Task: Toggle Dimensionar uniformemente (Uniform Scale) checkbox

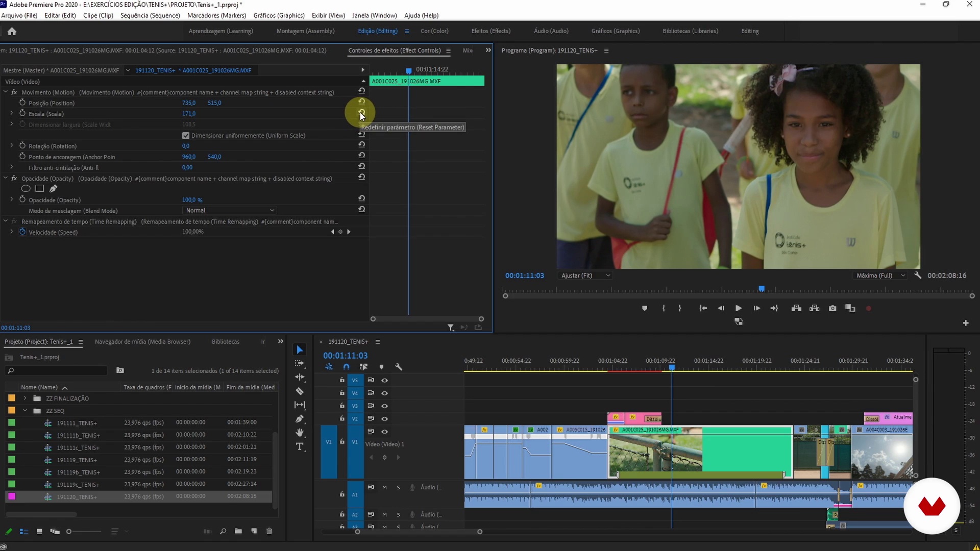Action: (186, 136)
